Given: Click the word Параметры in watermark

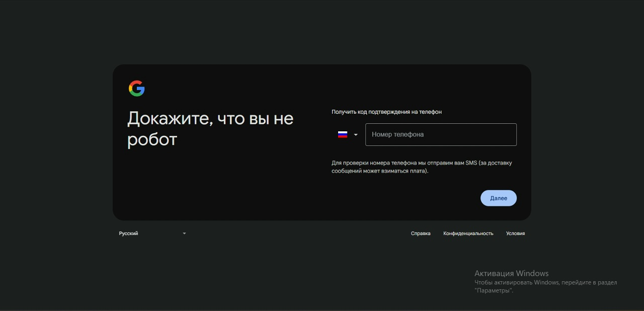Looking at the screenshot, I should [x=494, y=291].
